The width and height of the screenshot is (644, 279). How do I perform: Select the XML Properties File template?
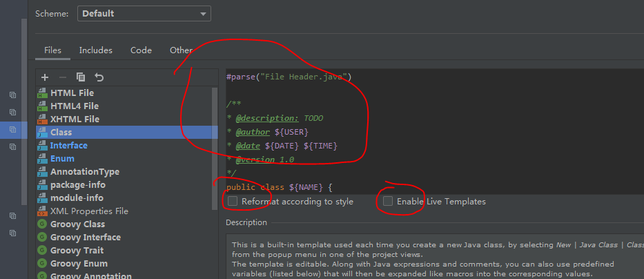coord(127,211)
